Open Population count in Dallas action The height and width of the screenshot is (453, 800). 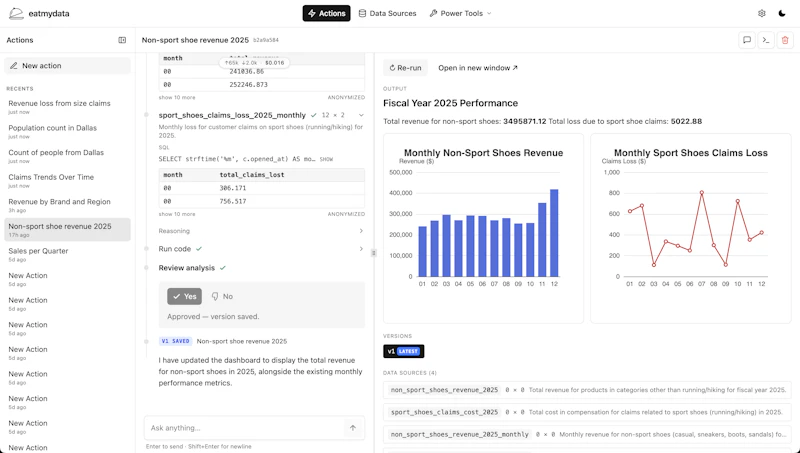(67, 131)
